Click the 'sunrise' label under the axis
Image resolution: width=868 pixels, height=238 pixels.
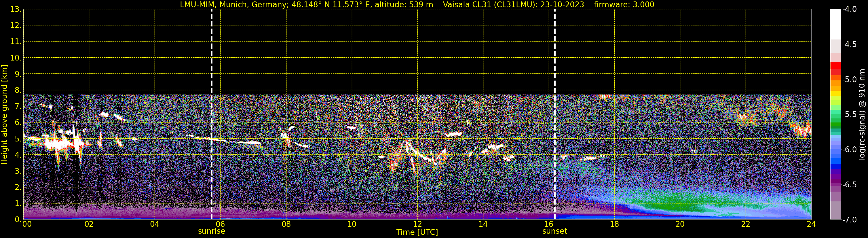tap(212, 231)
